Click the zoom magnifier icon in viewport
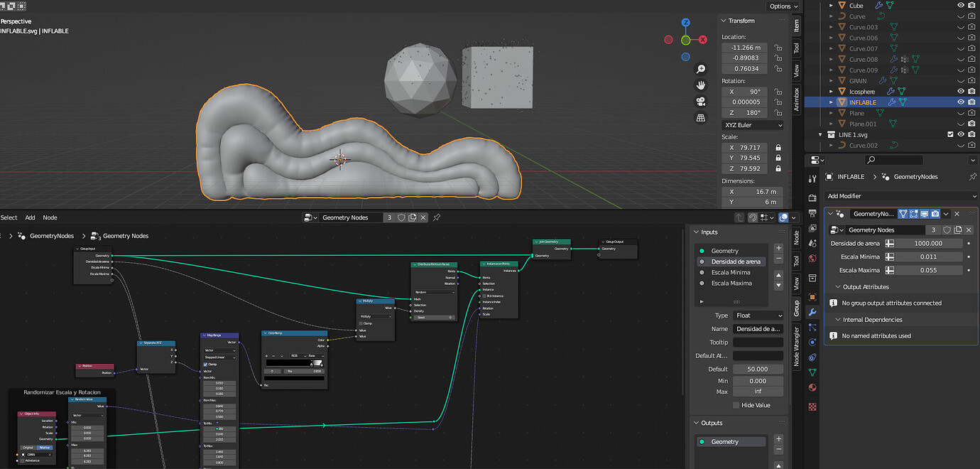The image size is (980, 469). (700, 68)
